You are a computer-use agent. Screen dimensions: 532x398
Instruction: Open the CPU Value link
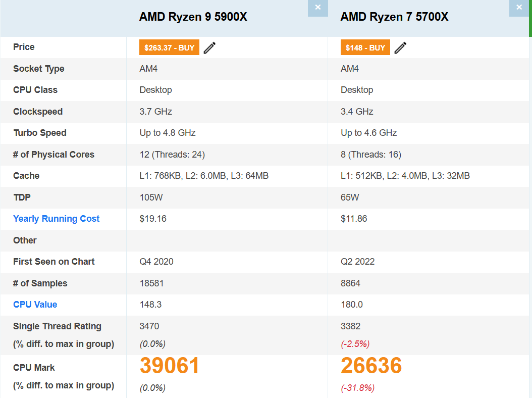(x=35, y=305)
